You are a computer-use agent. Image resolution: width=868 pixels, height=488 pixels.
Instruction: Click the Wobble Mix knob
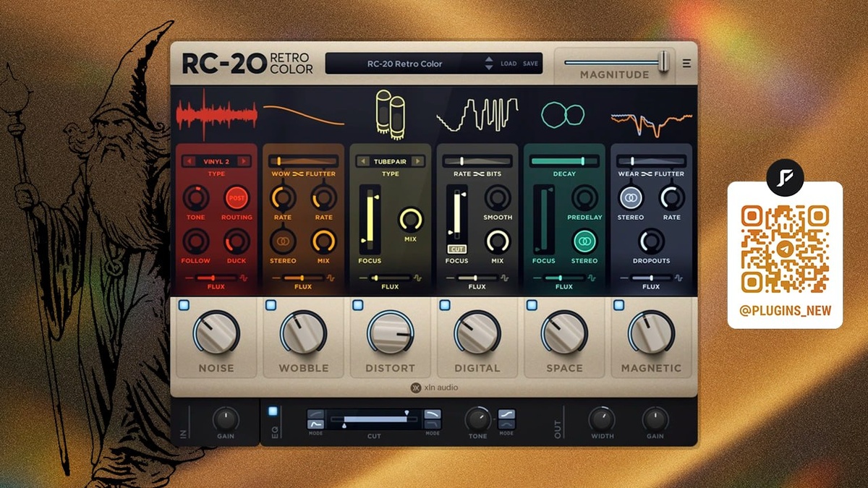click(x=324, y=241)
